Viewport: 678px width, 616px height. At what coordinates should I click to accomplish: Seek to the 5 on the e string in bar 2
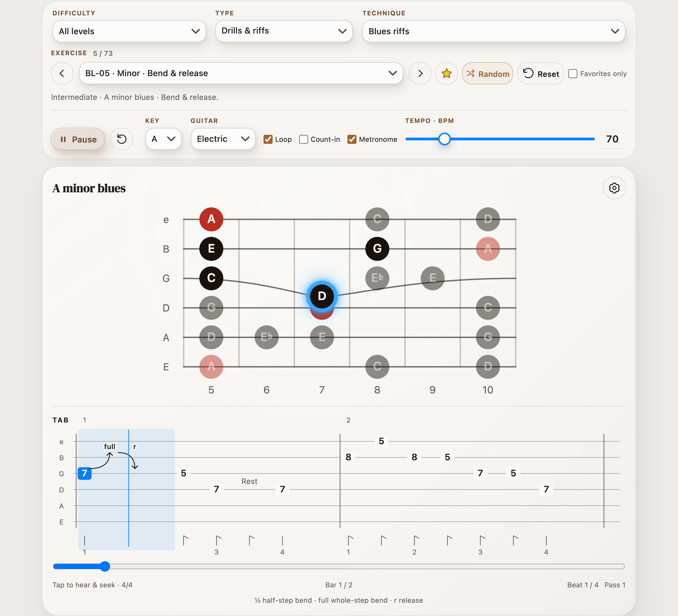[381, 441]
